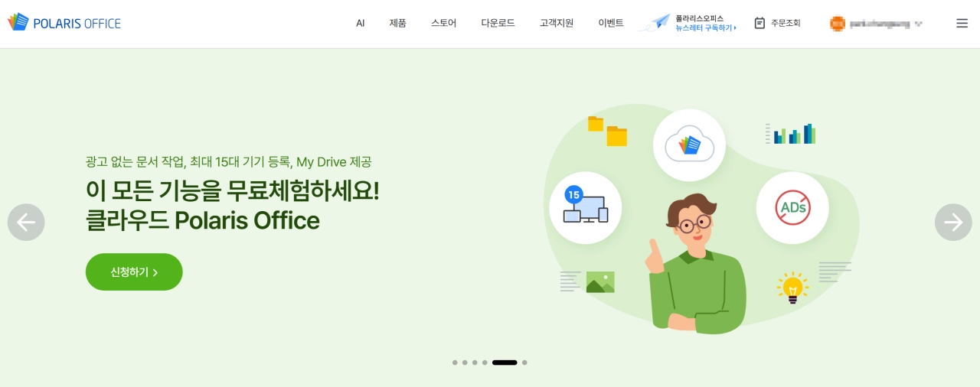Click the no-ADs icon in banner
The height and width of the screenshot is (387, 980).
[x=792, y=208]
